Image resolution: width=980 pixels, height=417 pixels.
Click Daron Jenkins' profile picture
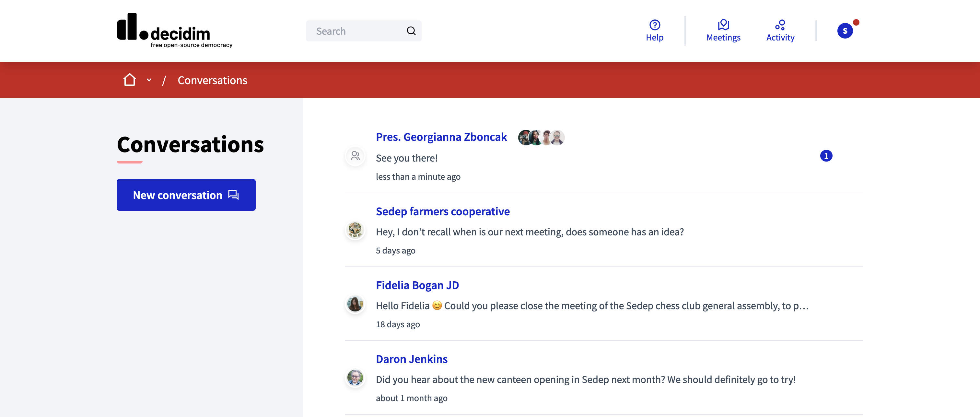click(x=355, y=378)
